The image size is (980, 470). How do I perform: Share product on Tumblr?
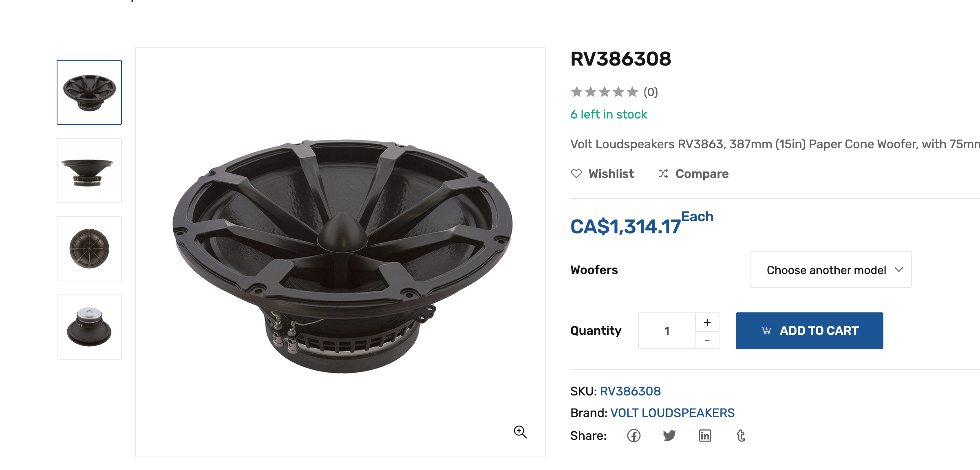click(741, 436)
